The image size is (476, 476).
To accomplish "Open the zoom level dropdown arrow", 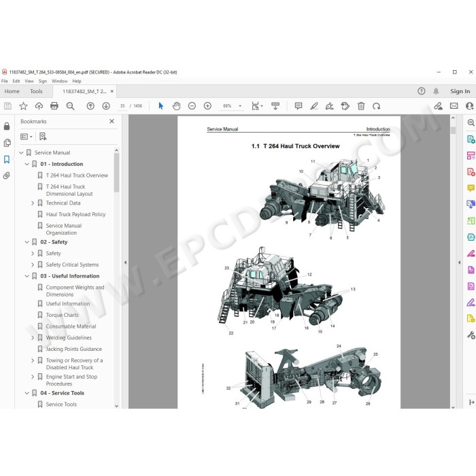I will [x=240, y=106].
